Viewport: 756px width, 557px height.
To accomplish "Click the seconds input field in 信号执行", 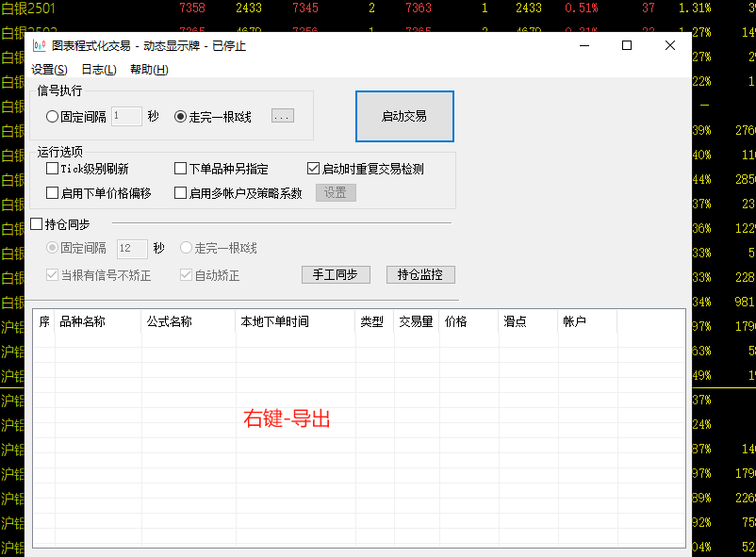I will pyautogui.click(x=126, y=116).
